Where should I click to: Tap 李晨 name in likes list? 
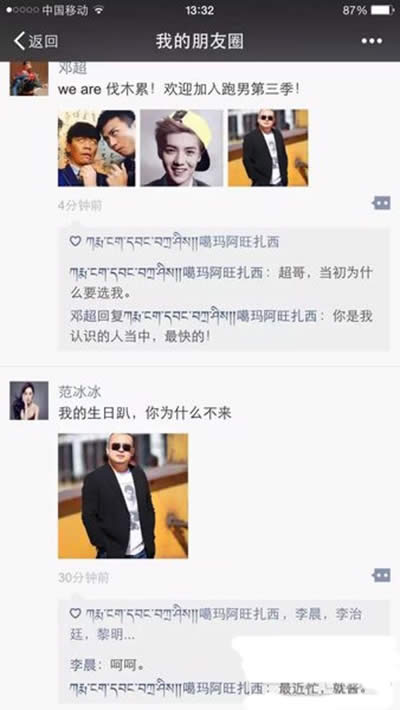click(x=308, y=614)
